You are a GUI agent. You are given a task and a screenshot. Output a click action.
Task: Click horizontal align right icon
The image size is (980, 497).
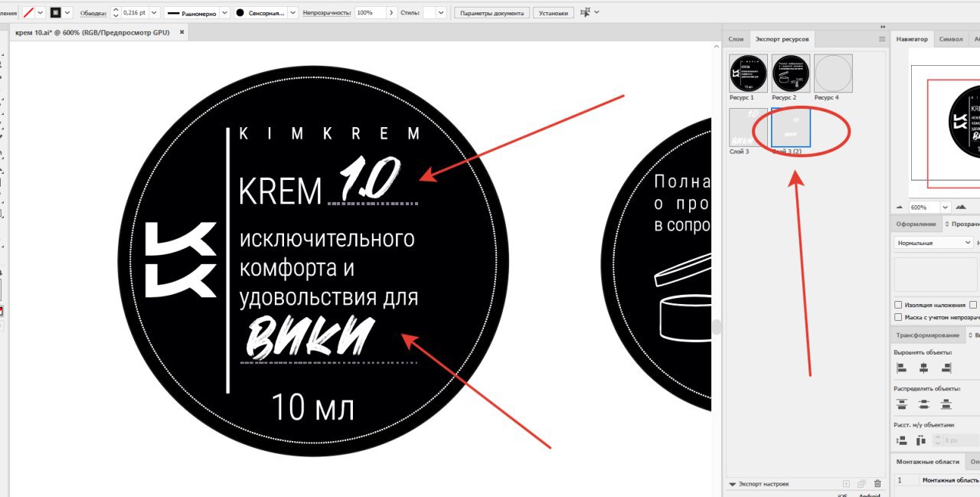point(947,368)
